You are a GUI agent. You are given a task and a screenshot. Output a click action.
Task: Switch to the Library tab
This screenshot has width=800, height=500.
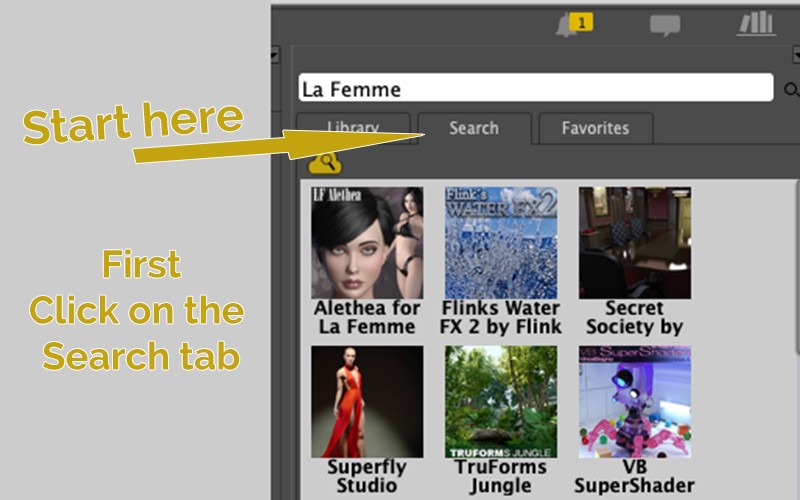point(353,128)
